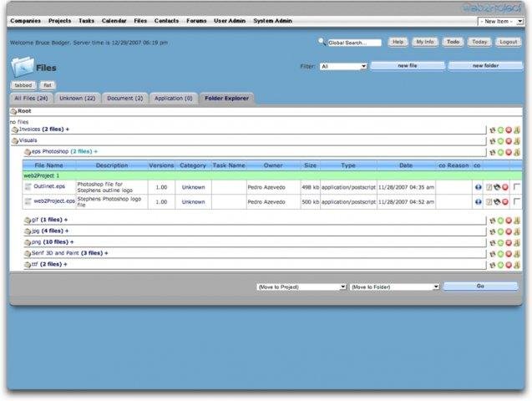Viewport: 532px width, 401px height.
Task: Open the Outlinet.eps file link
Action: point(48,187)
